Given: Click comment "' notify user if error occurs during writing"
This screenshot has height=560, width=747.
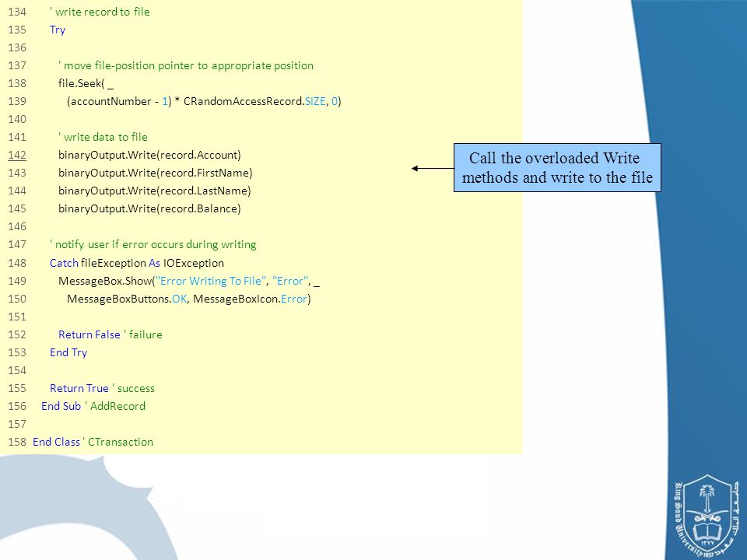Looking at the screenshot, I should pyautogui.click(x=153, y=244).
